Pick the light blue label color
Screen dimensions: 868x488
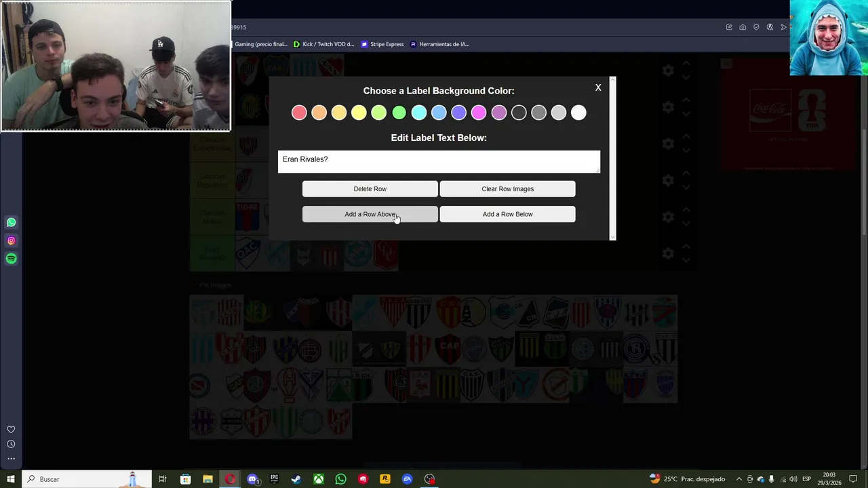(439, 113)
